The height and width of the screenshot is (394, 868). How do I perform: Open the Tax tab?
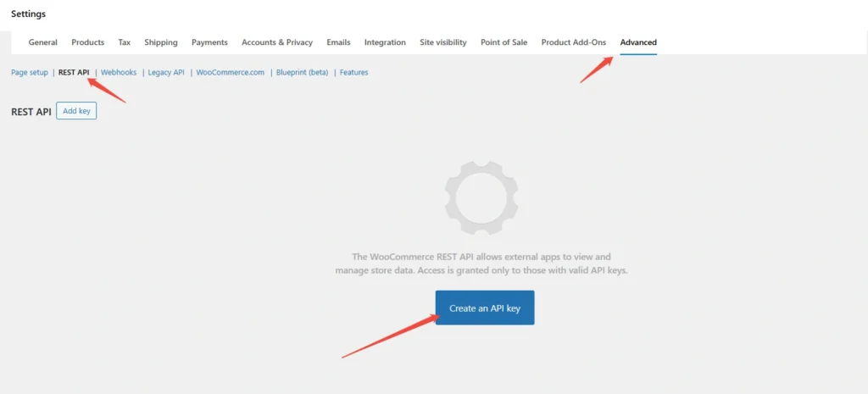click(x=125, y=42)
